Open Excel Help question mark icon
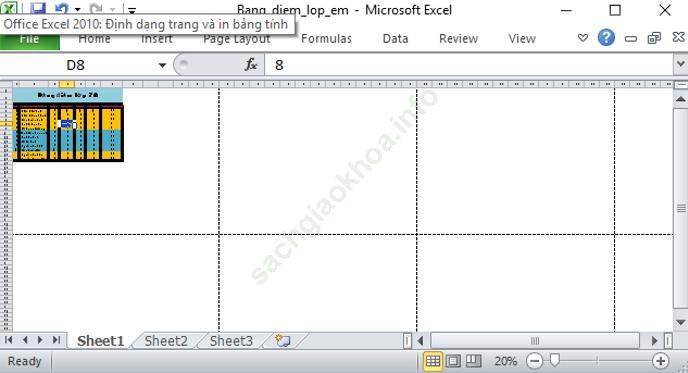This screenshot has height=373, width=688. tap(606, 38)
